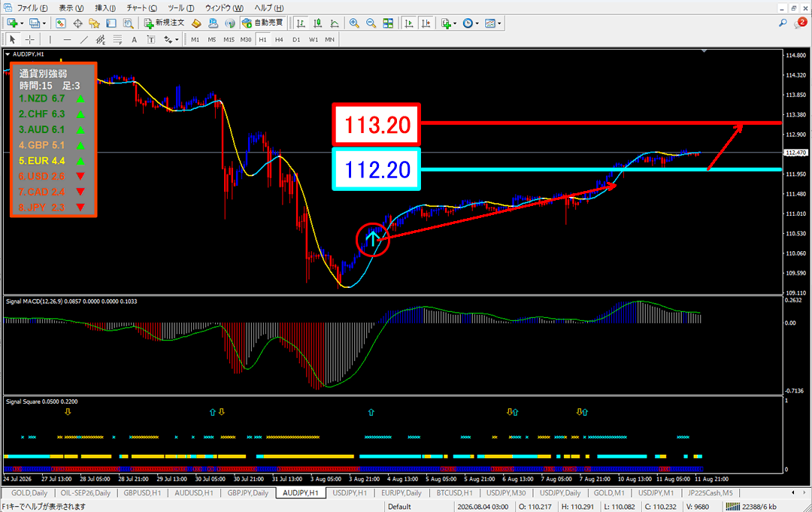
Task: Launch the Strategy Tester magnifier icon
Action: point(128,23)
